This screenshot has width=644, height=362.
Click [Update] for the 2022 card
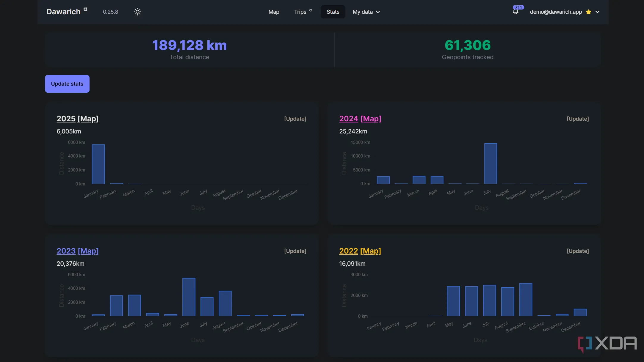click(578, 251)
